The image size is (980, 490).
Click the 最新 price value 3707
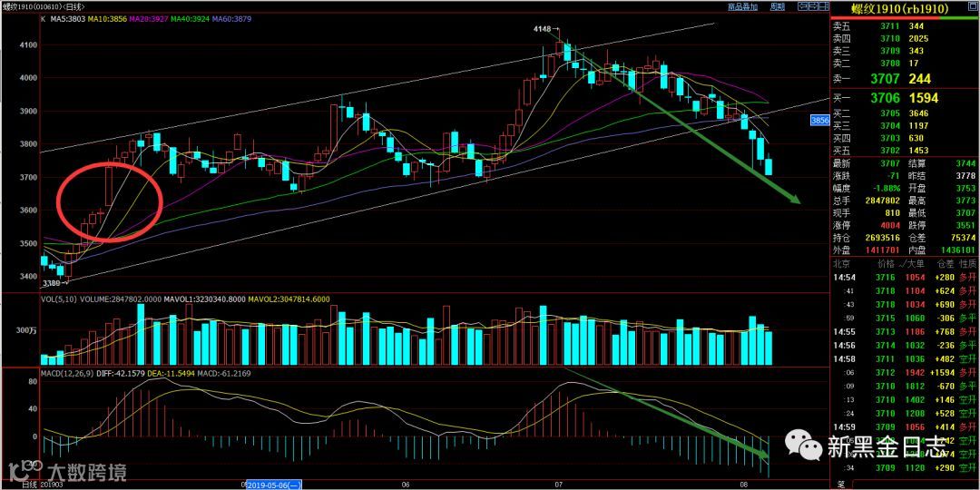[890, 163]
